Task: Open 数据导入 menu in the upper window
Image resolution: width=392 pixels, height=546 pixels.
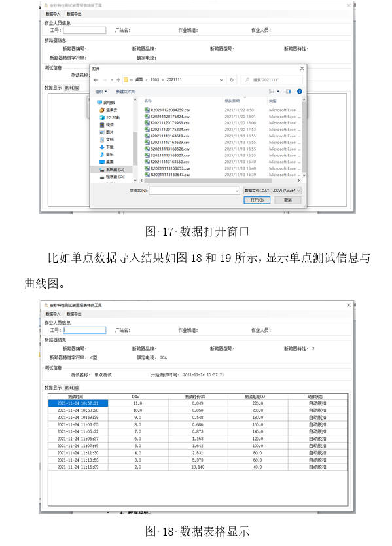Action: point(53,14)
